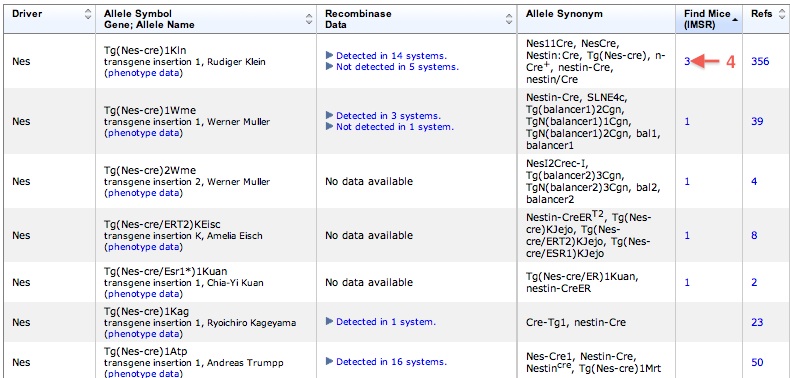Select allele symbol text Tg(Nes-cre/ERT2)KEisc
The height and width of the screenshot is (378, 790).
tap(162, 224)
